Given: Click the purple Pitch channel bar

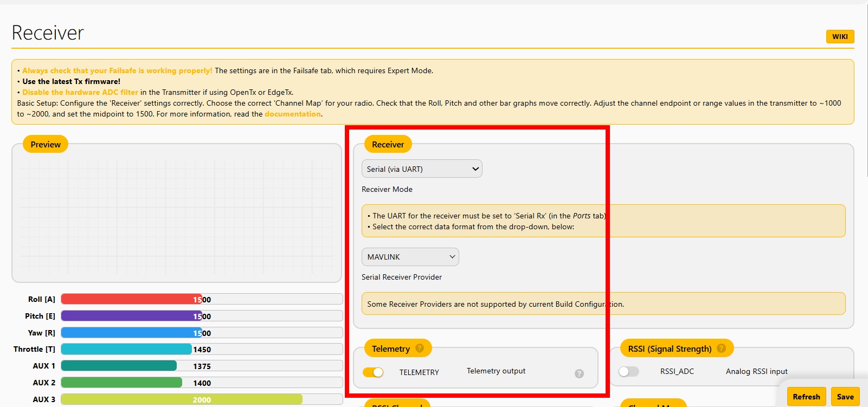Looking at the screenshot, I should tap(130, 316).
